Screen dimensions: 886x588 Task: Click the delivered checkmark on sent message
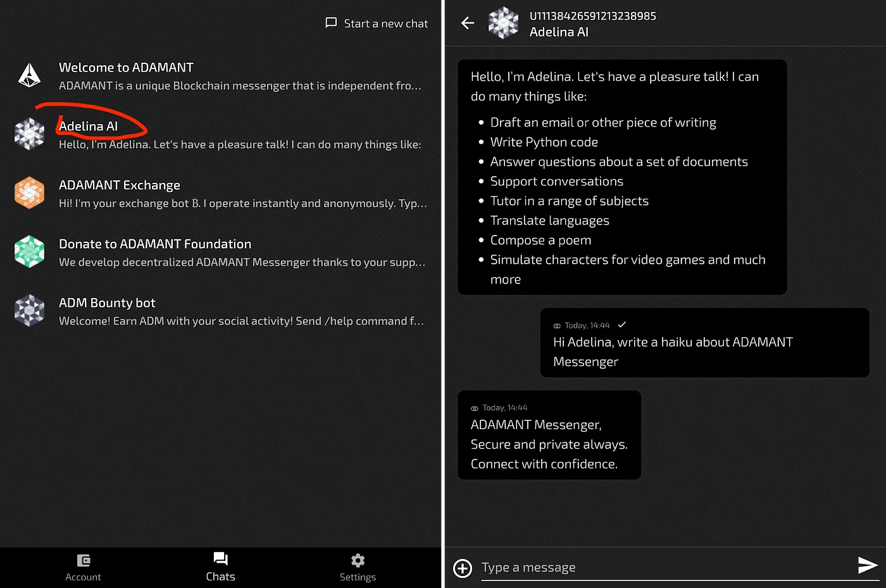point(622,325)
